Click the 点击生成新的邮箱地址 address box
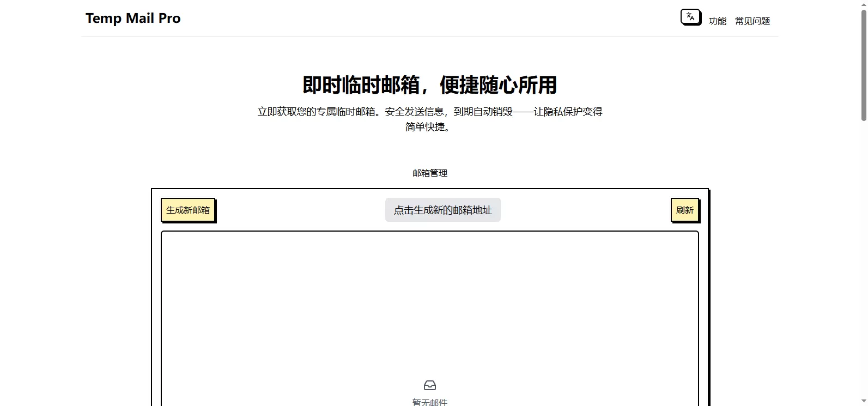 442,210
